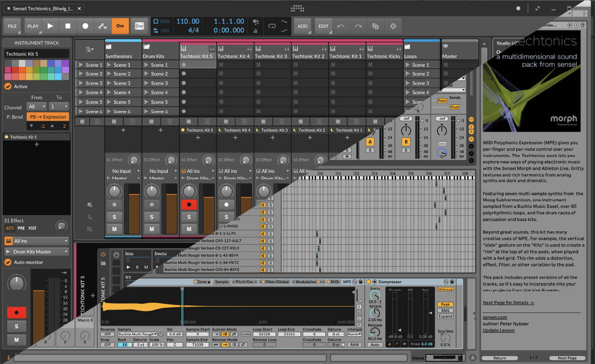Click the Techtonic Kit 1 piano keys icon
The height and width of the screenshot is (364, 595).
(x=333, y=49)
